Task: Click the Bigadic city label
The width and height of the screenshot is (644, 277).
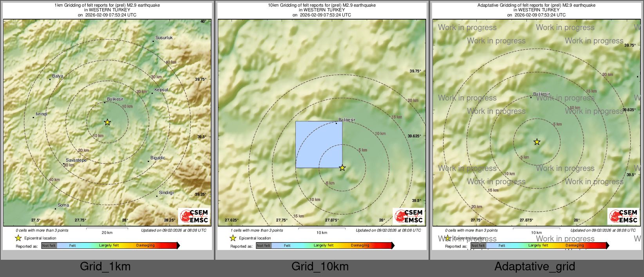Action: point(157,158)
